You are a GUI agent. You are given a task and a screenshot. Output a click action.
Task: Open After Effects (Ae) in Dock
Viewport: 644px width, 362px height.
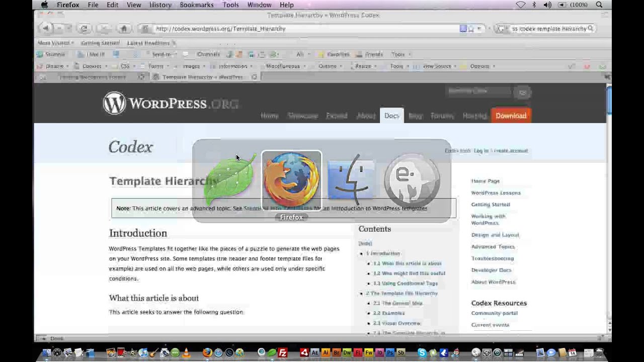(315, 353)
